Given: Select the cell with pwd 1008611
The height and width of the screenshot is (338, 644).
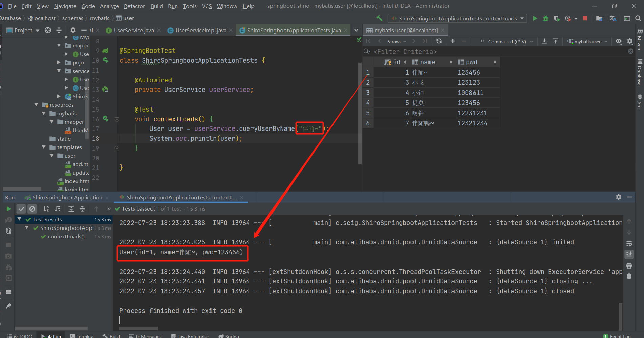Looking at the screenshot, I should pyautogui.click(x=477, y=93).
